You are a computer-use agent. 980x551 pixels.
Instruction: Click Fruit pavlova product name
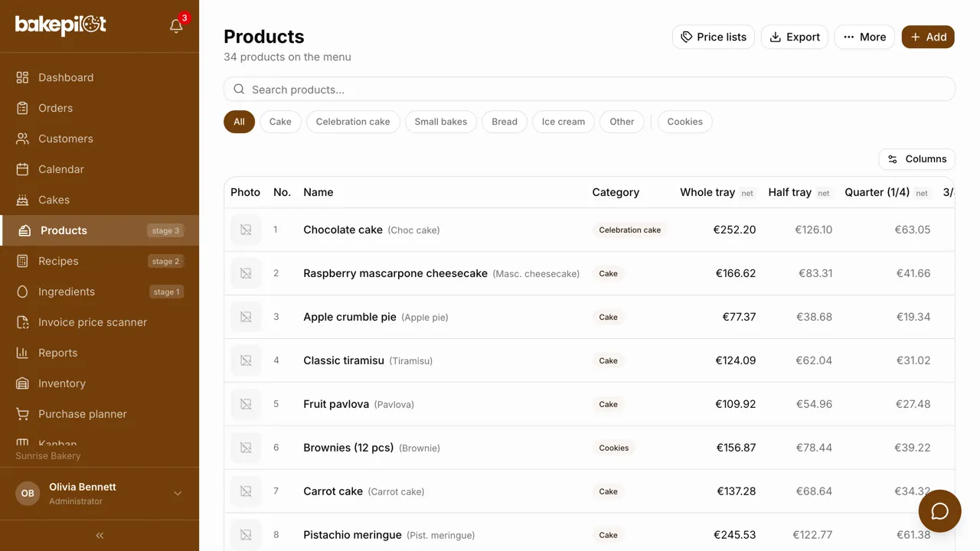pos(336,404)
